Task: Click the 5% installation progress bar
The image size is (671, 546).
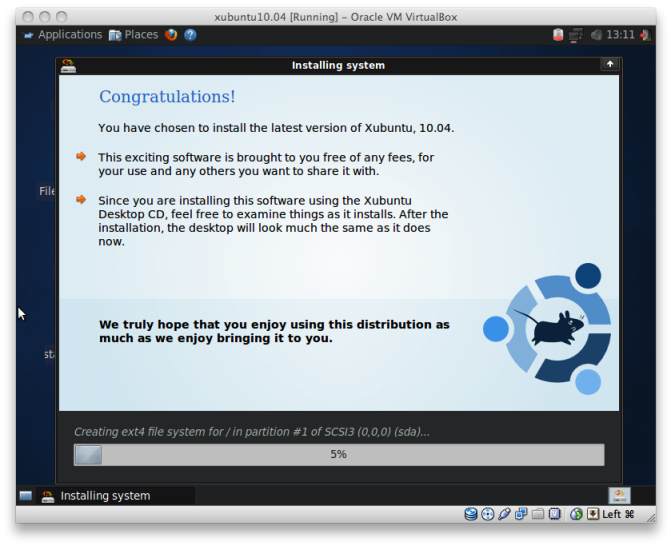Action: point(339,454)
